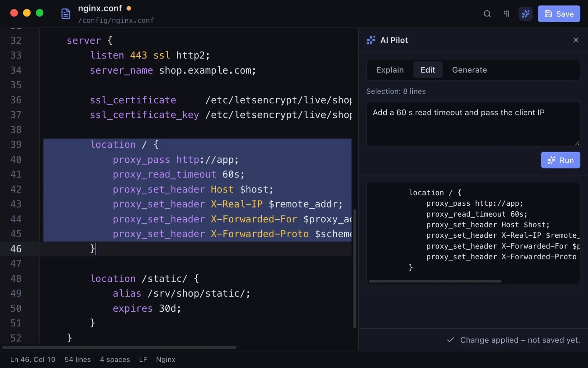Click the prompt box resize handle
The image size is (588, 368).
click(577, 143)
